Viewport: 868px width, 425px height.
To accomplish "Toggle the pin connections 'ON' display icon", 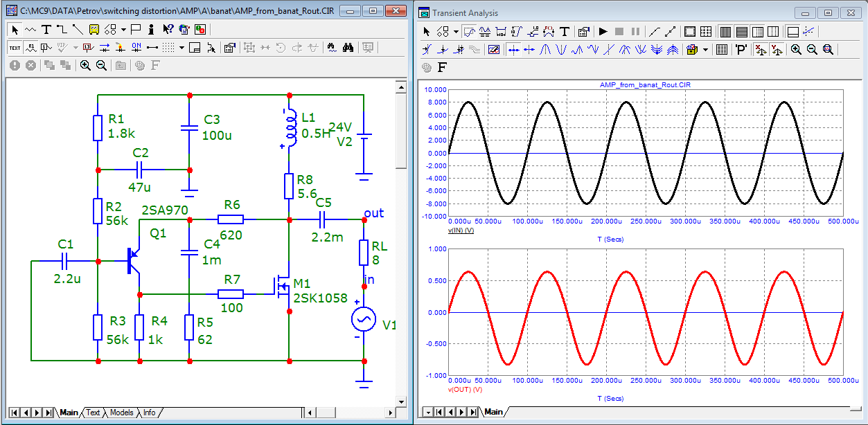I will pos(136,48).
